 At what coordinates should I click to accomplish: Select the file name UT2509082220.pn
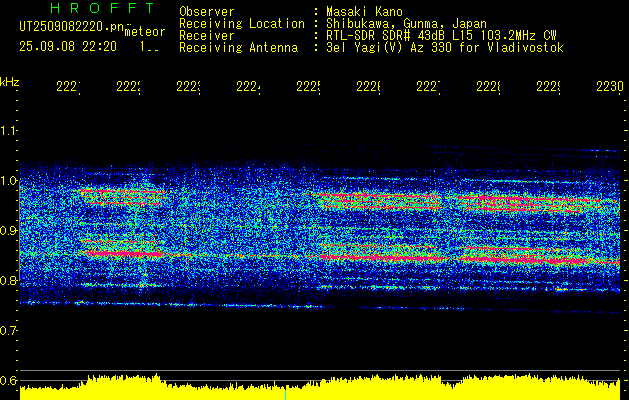point(72,27)
